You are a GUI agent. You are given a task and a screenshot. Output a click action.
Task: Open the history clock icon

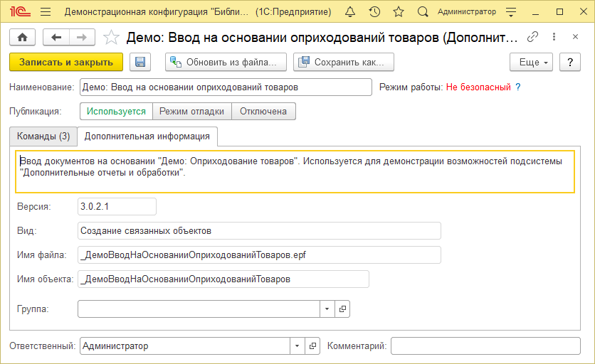tap(374, 12)
